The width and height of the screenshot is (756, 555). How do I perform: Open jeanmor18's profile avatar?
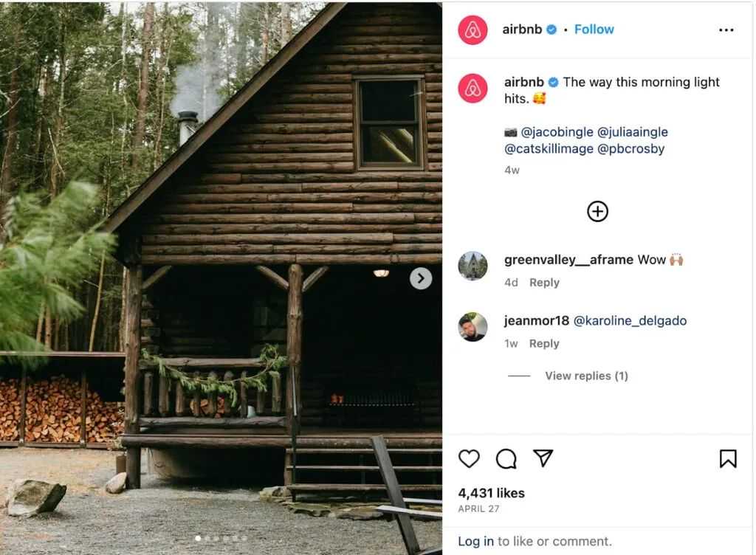[472, 327]
